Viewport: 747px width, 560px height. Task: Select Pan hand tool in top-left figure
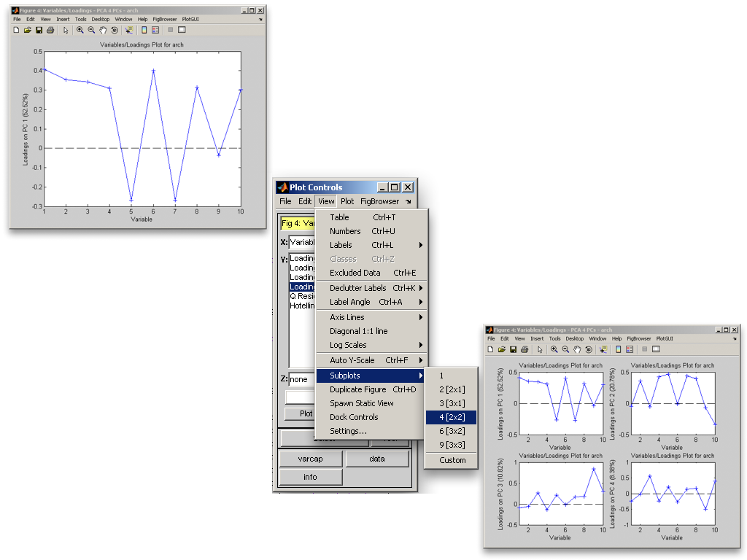tap(103, 30)
